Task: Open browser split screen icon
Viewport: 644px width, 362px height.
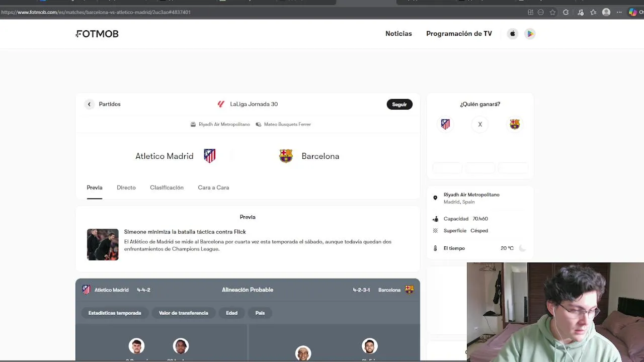Action: [530, 12]
